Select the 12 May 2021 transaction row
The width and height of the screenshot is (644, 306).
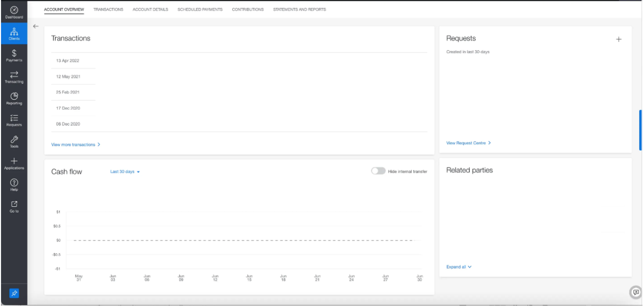click(x=239, y=76)
